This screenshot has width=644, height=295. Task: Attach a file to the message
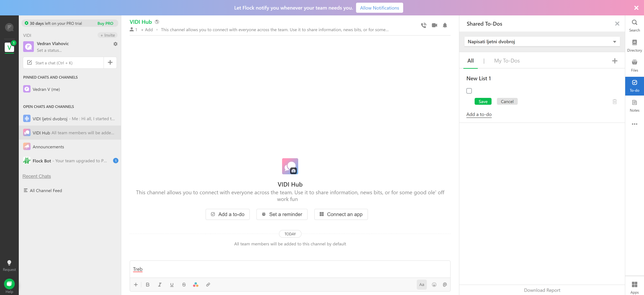(x=445, y=285)
